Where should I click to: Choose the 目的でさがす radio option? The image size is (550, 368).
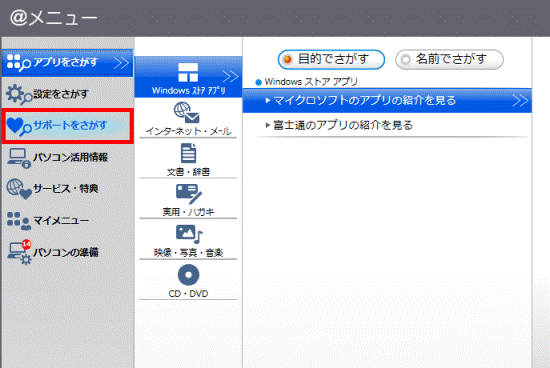331,59
